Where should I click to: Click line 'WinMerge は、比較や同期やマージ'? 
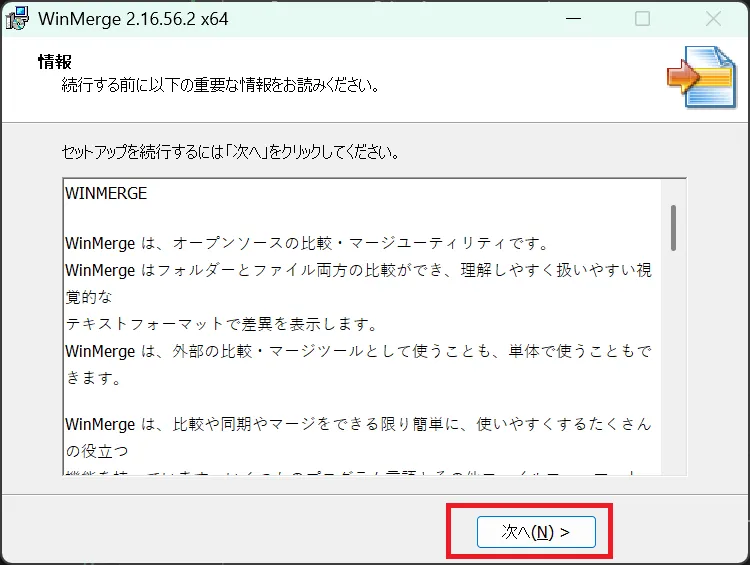pos(358,424)
